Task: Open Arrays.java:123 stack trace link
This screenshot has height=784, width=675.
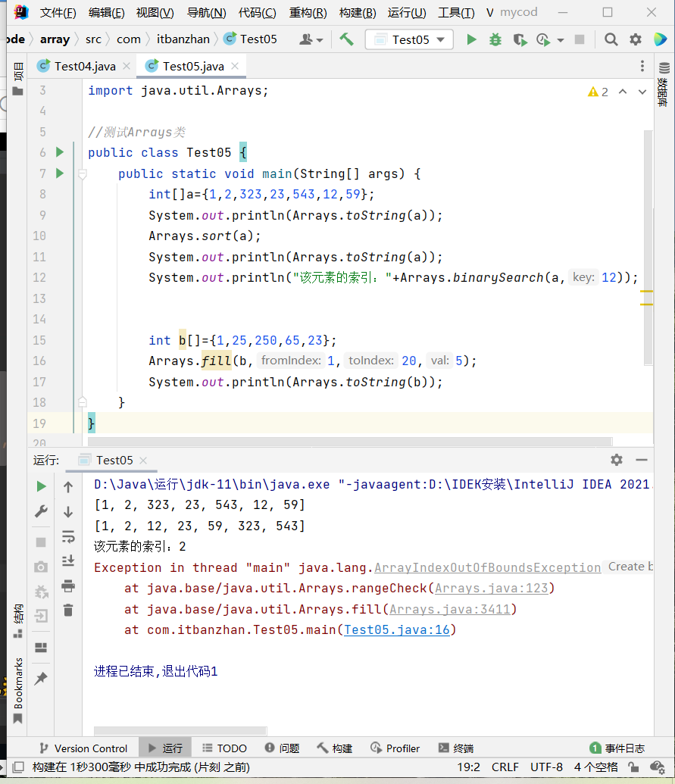Action: [492, 588]
